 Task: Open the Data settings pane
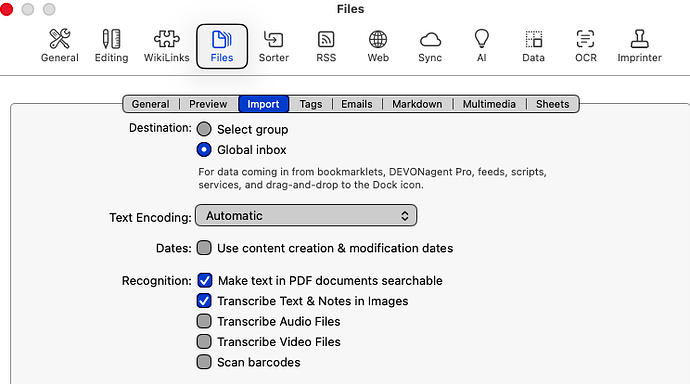(x=533, y=46)
